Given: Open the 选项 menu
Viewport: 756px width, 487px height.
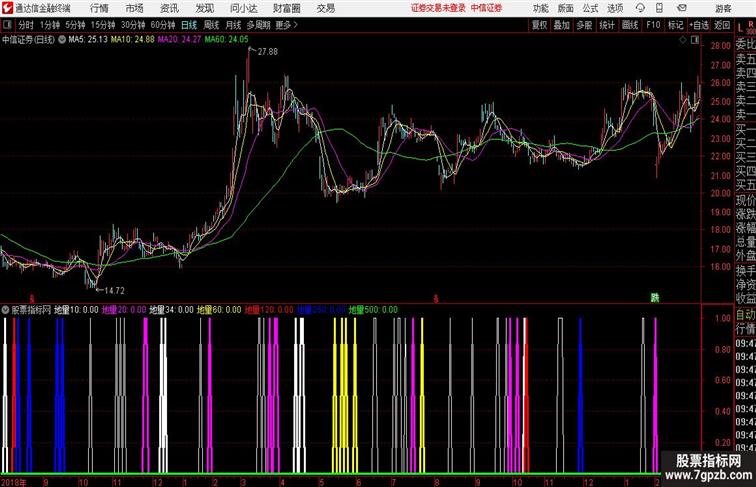Looking at the screenshot, I should tap(615, 8).
